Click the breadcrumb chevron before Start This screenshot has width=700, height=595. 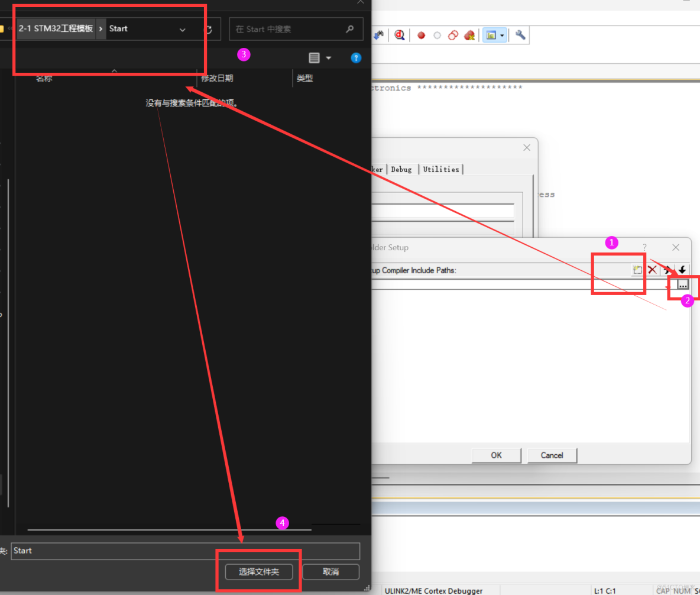click(101, 28)
